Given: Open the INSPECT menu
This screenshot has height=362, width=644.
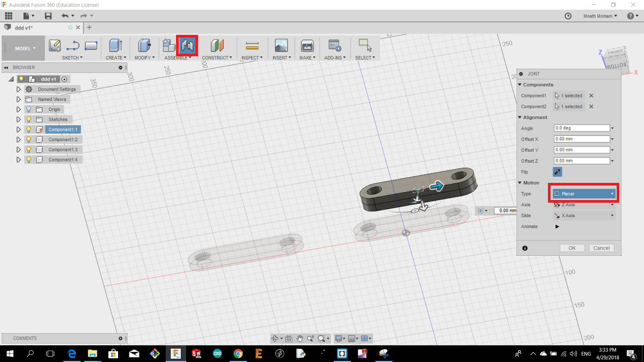Looking at the screenshot, I should (x=252, y=57).
